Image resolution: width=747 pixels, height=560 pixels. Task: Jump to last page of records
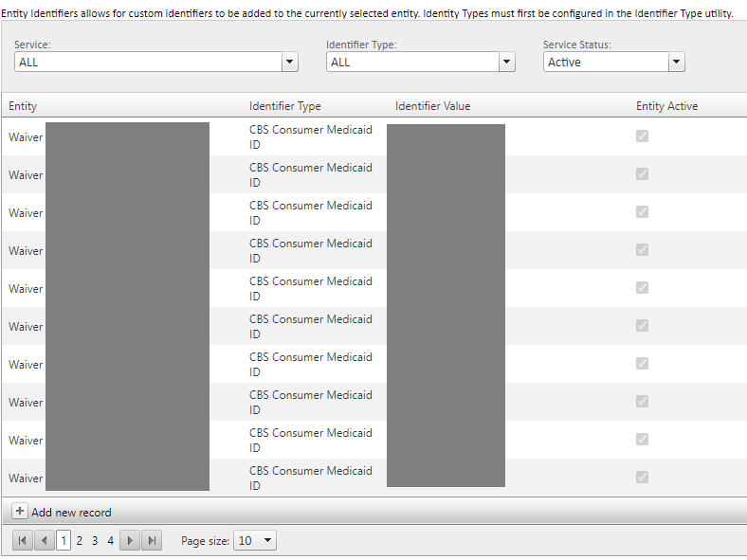pos(152,540)
